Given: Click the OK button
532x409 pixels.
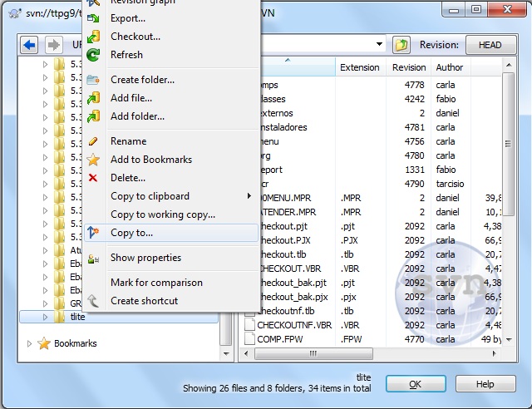Looking at the screenshot, I should 416,384.
